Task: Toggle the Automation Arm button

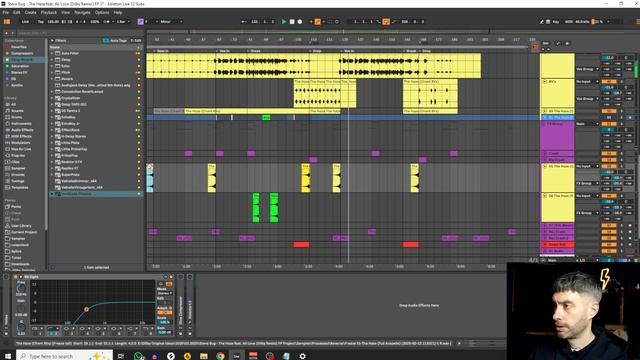Action: (x=318, y=22)
